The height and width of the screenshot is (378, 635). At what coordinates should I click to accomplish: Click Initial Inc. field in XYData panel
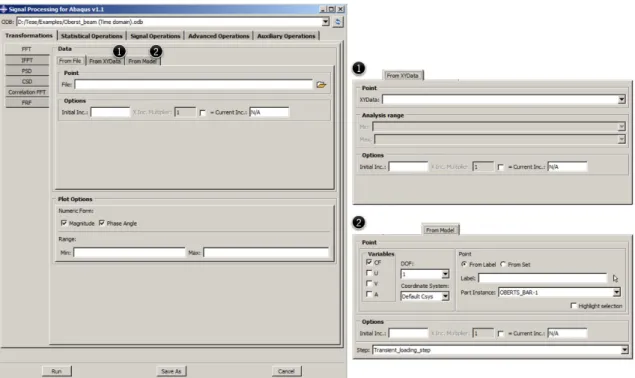(408, 167)
